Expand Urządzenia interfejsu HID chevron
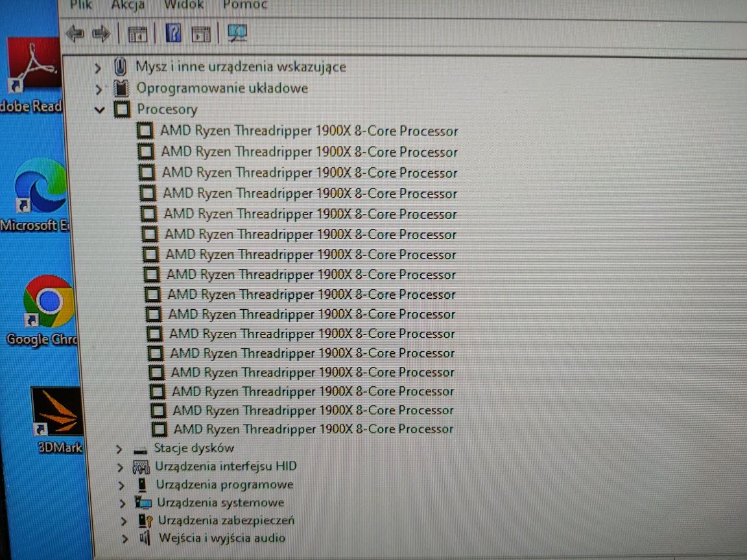This screenshot has height=560, width=747. [121, 467]
